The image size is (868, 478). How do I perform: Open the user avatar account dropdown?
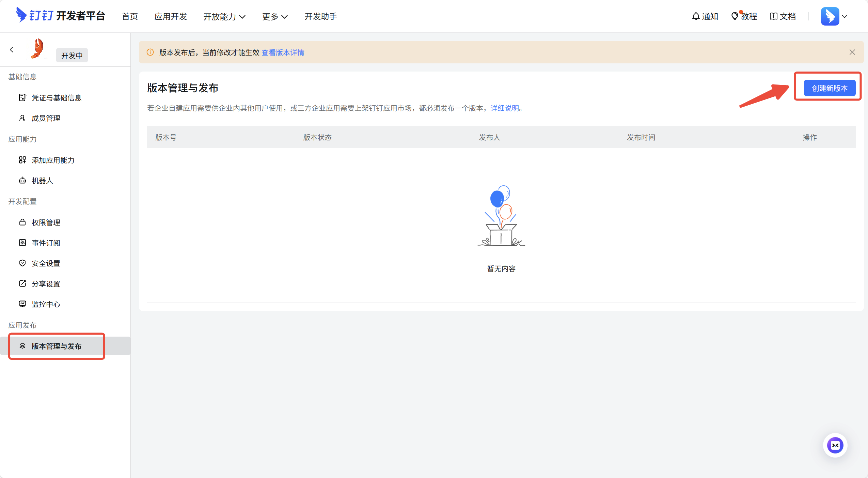coord(834,16)
